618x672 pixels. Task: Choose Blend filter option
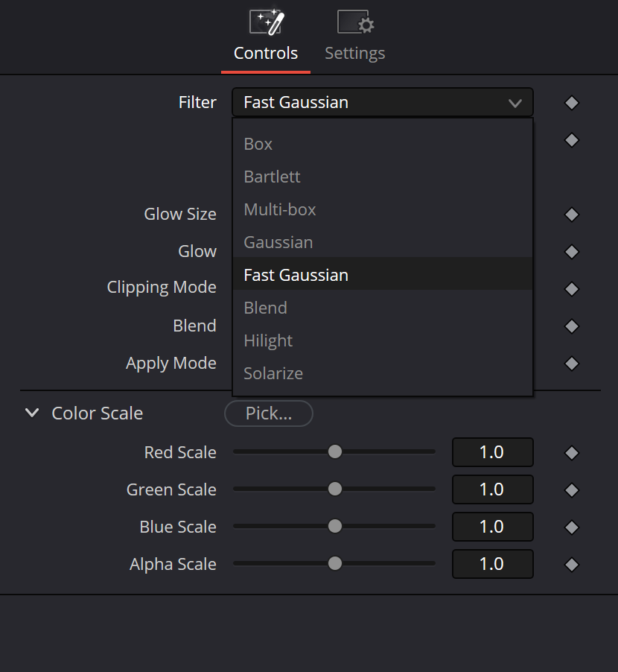[x=383, y=308]
